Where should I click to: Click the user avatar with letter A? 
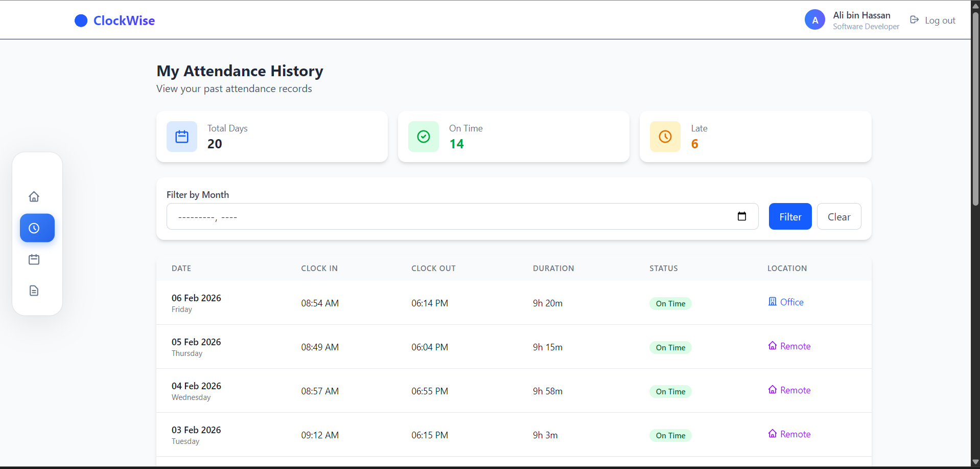coord(814,20)
